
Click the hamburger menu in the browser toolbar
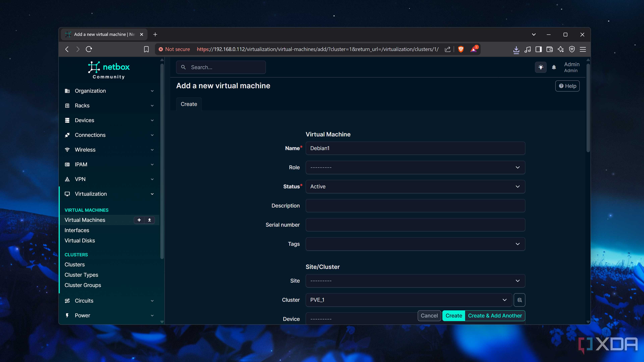pos(583,49)
